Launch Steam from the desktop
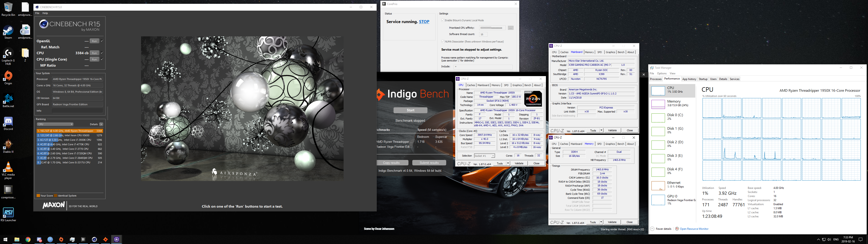868x244 pixels. click(x=8, y=32)
